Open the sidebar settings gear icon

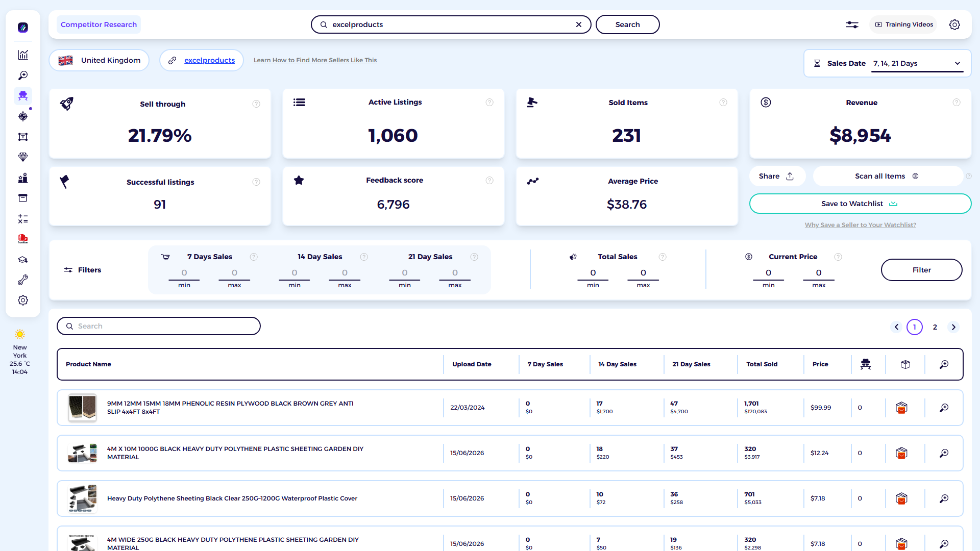coord(23,300)
